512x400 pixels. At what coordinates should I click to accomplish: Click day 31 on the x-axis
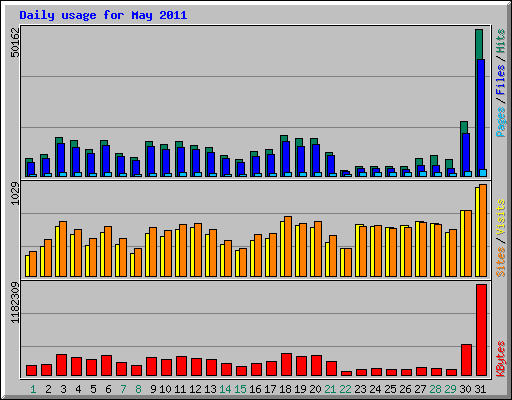coord(480,389)
